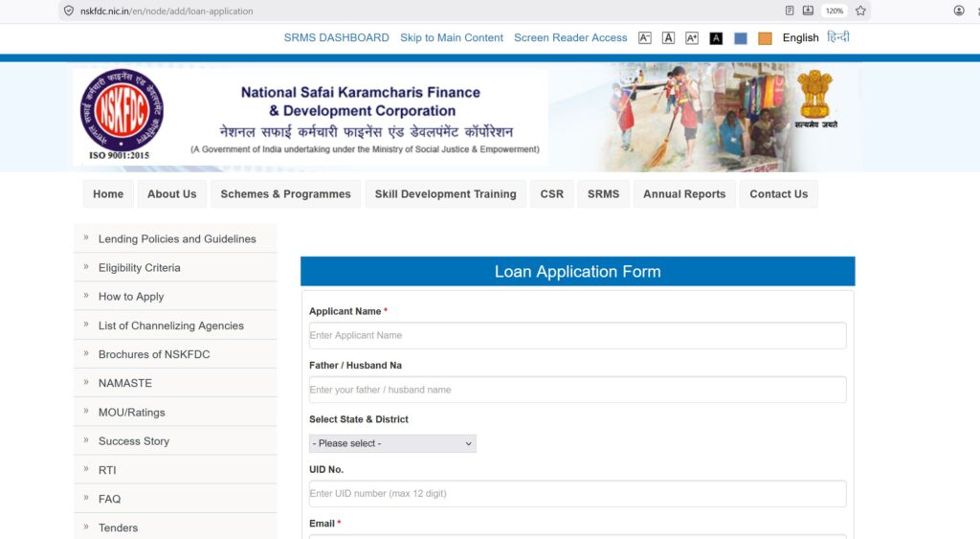Open the CSR menu item
980x539 pixels.
pos(552,193)
